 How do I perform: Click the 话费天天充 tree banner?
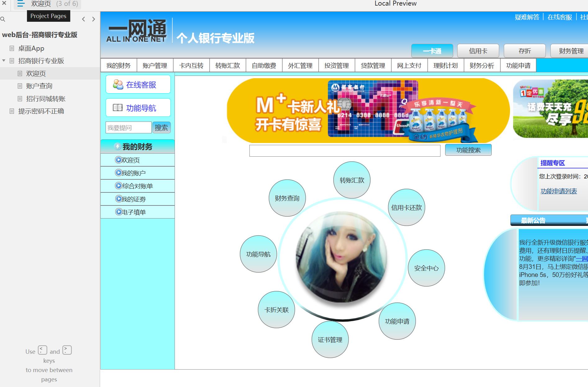pyautogui.click(x=550, y=109)
